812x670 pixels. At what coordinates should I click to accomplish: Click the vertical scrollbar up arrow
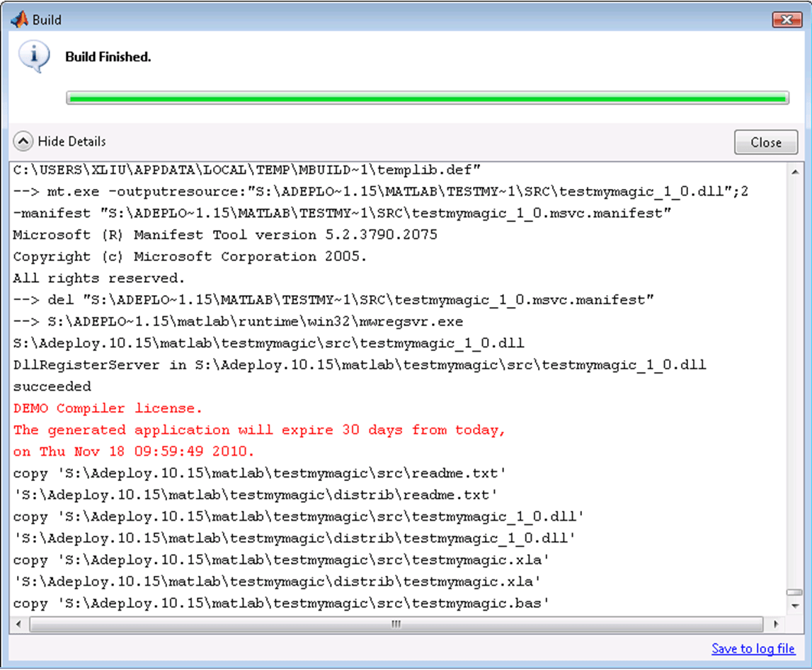click(795, 172)
